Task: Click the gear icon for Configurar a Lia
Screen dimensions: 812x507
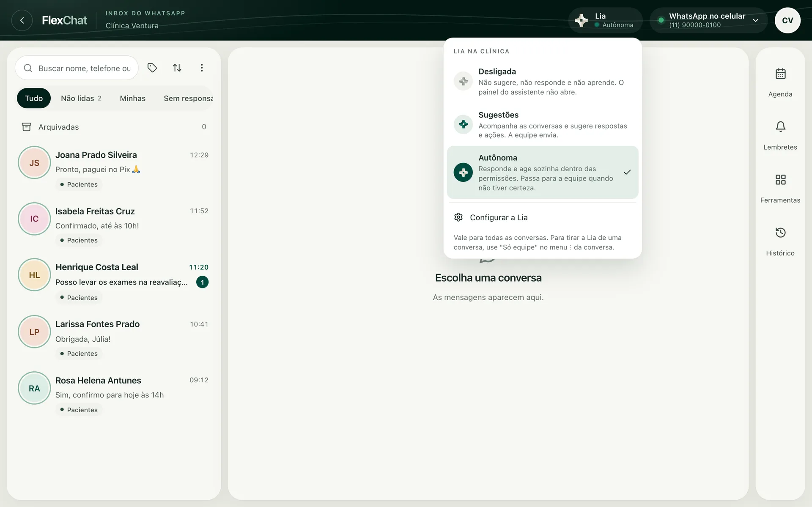Action: pos(458,217)
